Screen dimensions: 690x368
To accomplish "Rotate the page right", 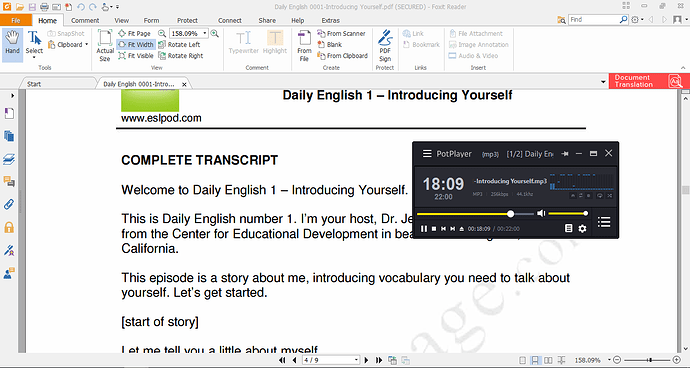I will [x=180, y=56].
